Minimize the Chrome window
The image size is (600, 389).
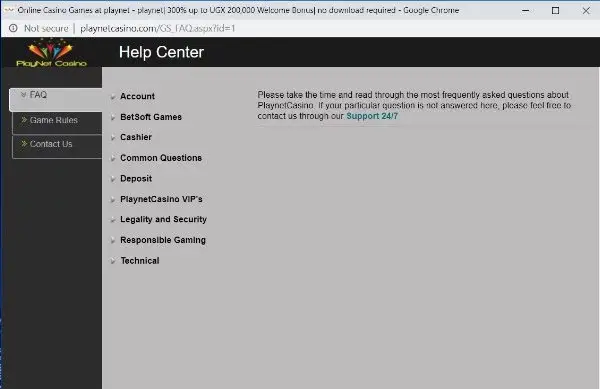pyautogui.click(x=525, y=11)
